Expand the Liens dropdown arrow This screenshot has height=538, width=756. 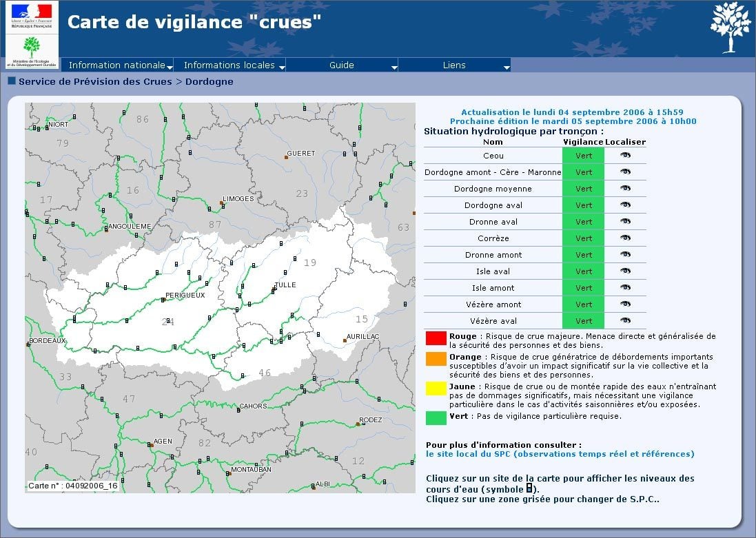pos(506,67)
